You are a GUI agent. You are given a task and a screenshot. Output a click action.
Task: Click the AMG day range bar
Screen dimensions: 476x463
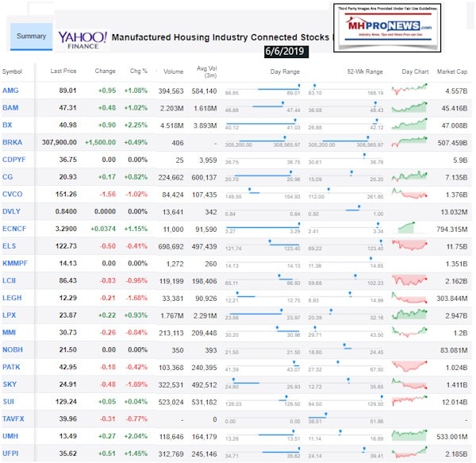coord(263,89)
